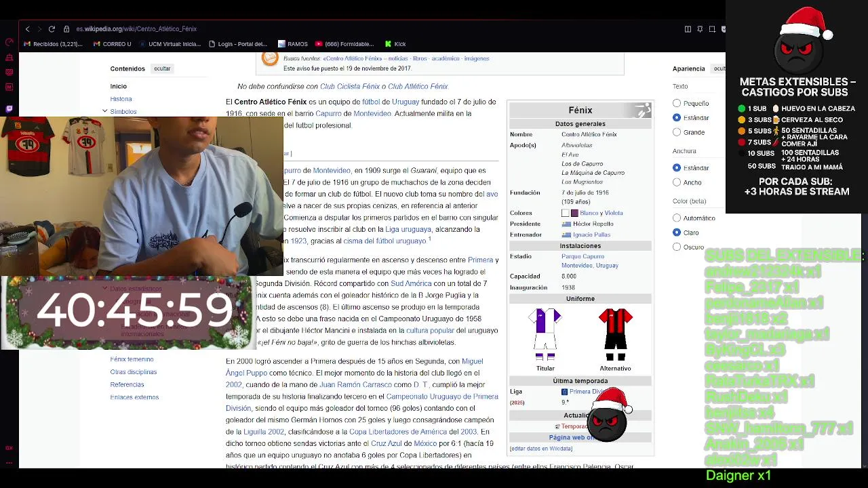Select 'Estándar' width option under Anchura
868x488 pixels.
tap(677, 167)
